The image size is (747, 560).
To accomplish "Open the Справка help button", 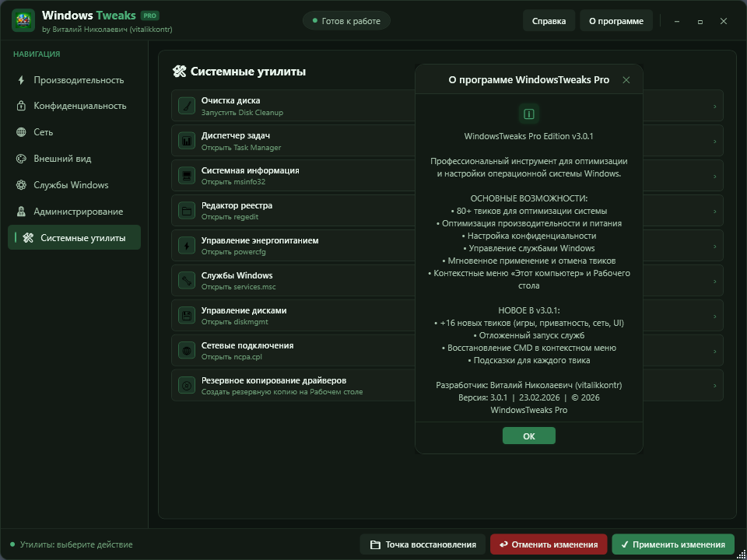I will click(x=549, y=21).
